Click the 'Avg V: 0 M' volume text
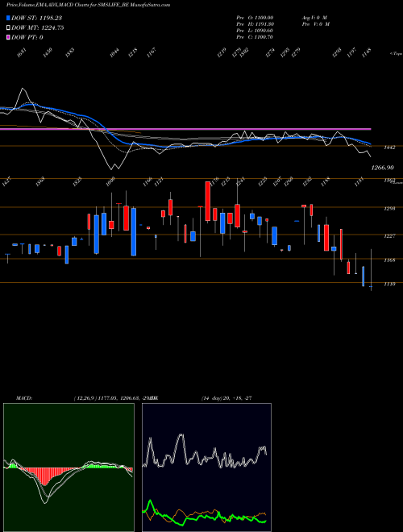Screen dimensions: 403x532 [315, 17]
